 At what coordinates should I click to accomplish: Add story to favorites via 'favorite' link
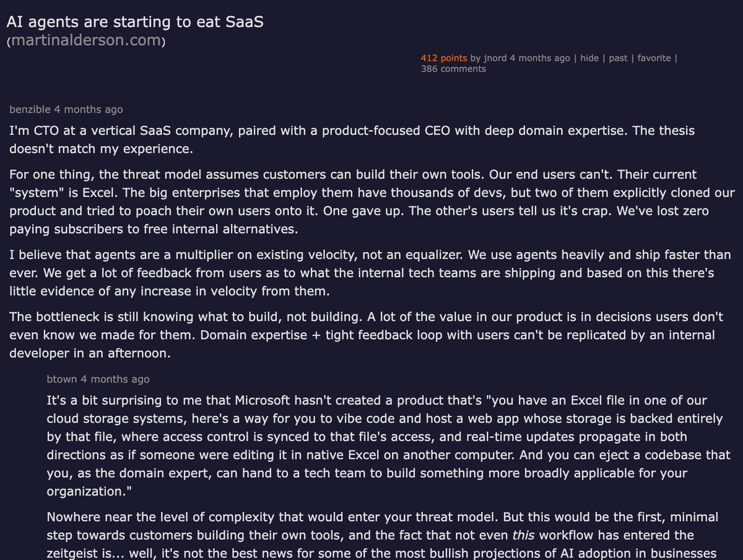tap(654, 58)
